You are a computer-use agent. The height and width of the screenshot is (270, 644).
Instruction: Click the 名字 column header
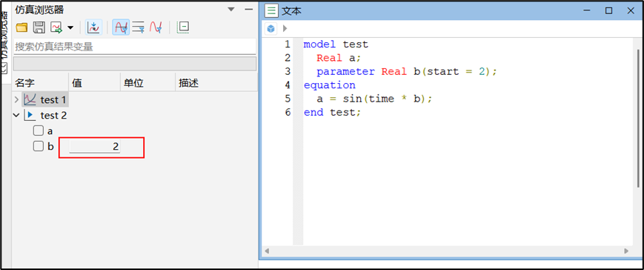point(41,83)
